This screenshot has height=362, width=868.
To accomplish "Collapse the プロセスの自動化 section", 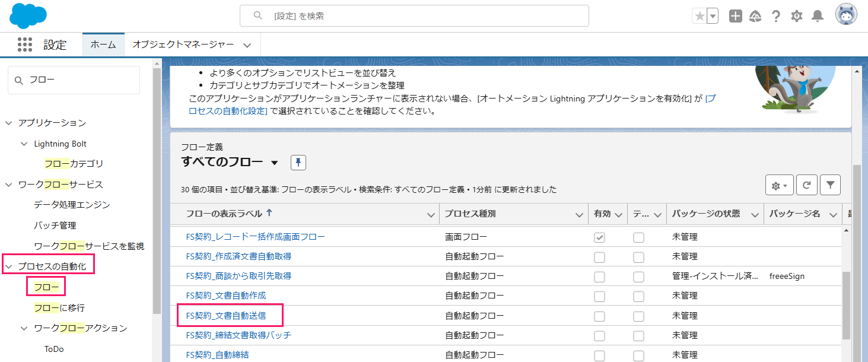I will click(x=9, y=266).
